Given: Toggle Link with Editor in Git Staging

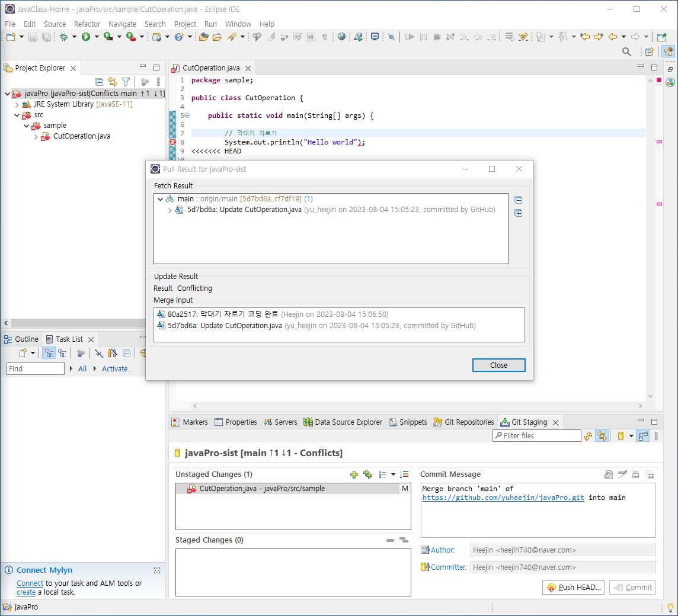Looking at the screenshot, I should coord(602,436).
